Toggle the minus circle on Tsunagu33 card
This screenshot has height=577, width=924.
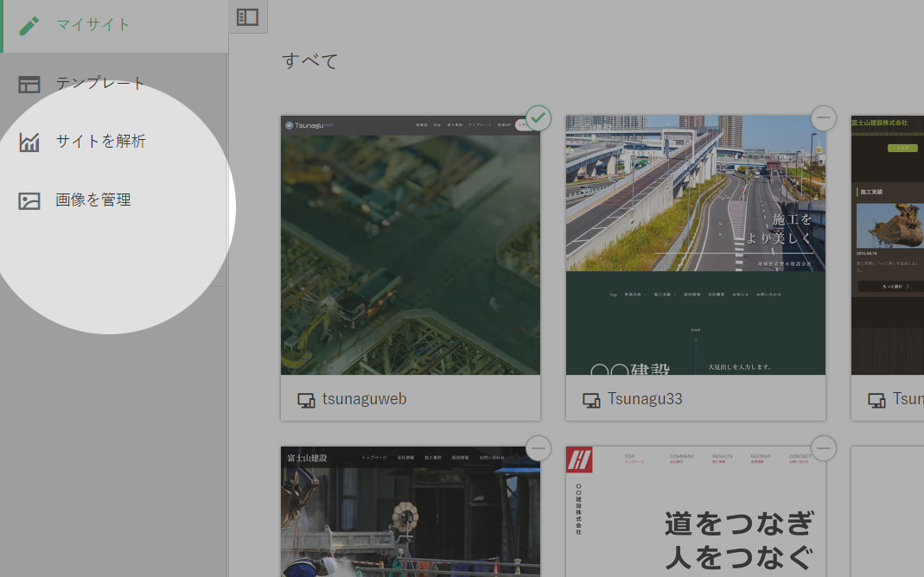point(824,117)
